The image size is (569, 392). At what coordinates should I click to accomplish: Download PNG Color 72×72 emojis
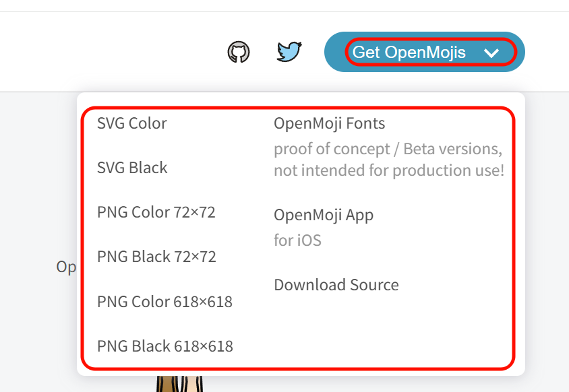[x=156, y=212]
